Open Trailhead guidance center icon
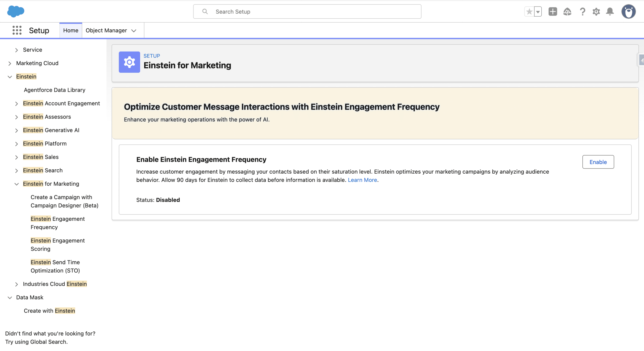Image resolution: width=644 pixels, height=351 pixels. [567, 12]
